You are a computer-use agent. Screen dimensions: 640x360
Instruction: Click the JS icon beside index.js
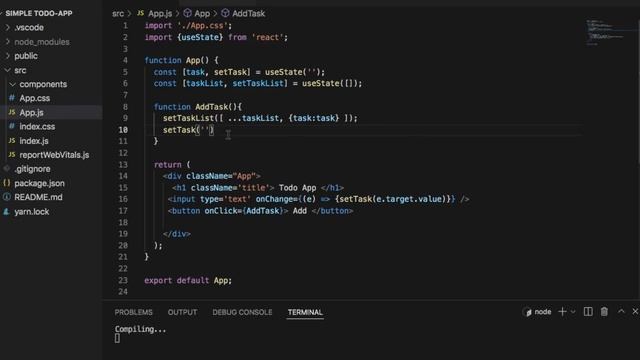pos(12,140)
